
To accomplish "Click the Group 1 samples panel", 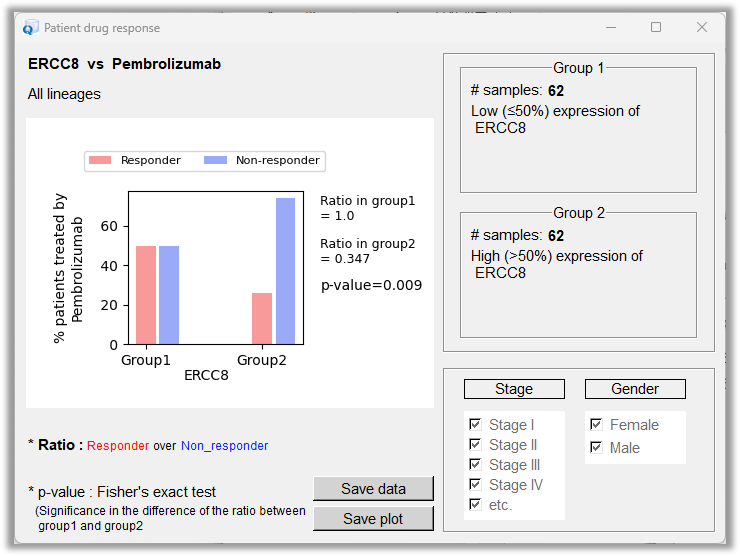I will 578,130.
